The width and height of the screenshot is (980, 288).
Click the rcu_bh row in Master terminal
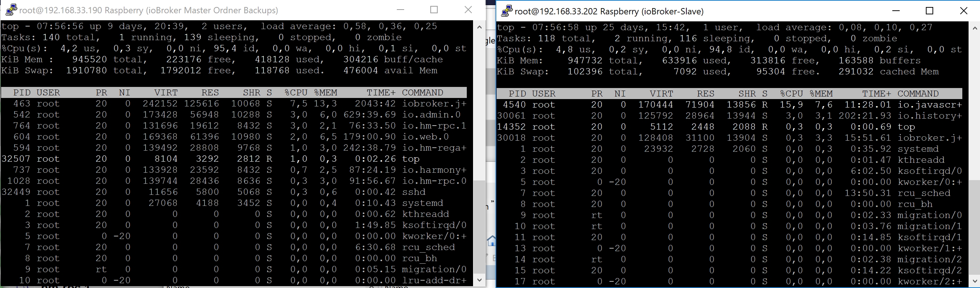coord(234,258)
